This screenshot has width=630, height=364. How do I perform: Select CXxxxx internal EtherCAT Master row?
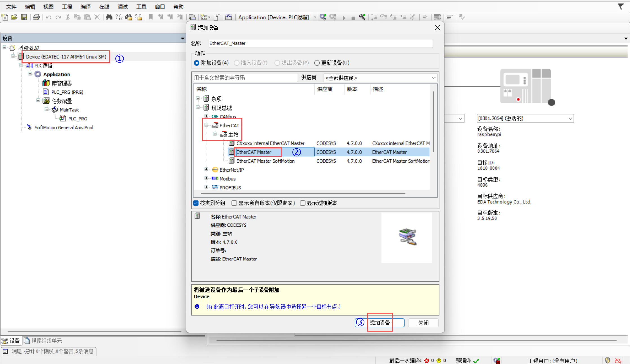click(x=328, y=143)
